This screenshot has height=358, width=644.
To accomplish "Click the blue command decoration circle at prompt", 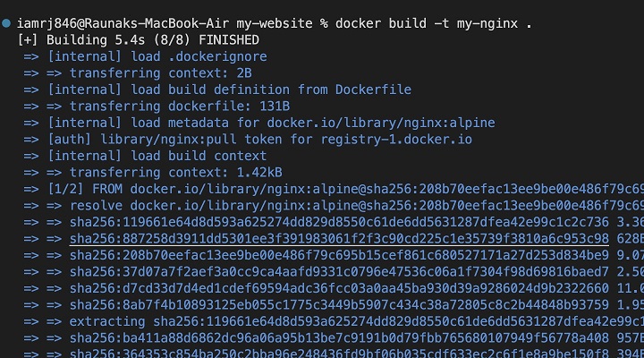I will [x=7, y=24].
